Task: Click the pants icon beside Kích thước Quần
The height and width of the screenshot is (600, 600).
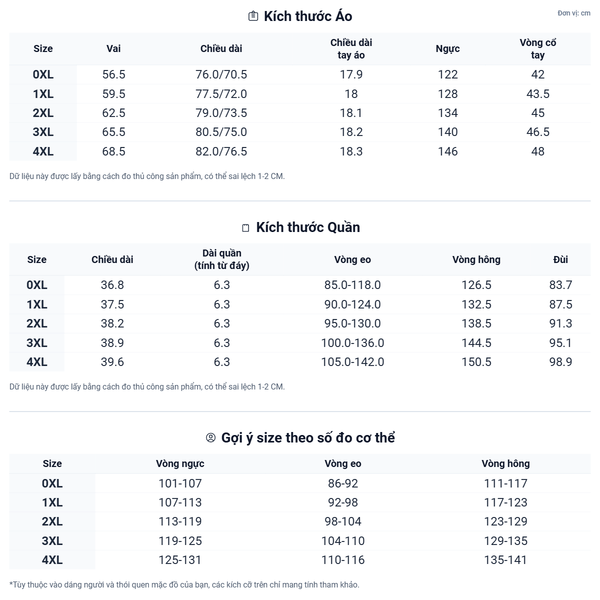Action: [x=245, y=228]
